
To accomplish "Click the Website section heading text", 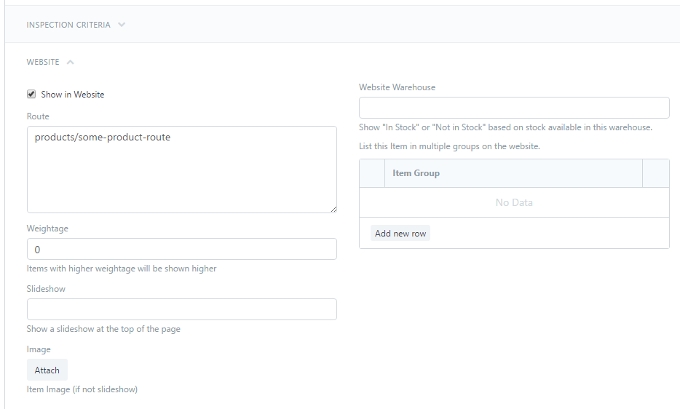I will [x=43, y=62].
